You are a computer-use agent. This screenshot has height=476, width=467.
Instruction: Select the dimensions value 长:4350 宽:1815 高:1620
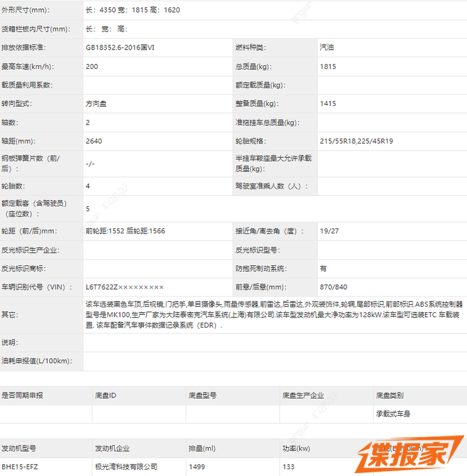(x=133, y=10)
